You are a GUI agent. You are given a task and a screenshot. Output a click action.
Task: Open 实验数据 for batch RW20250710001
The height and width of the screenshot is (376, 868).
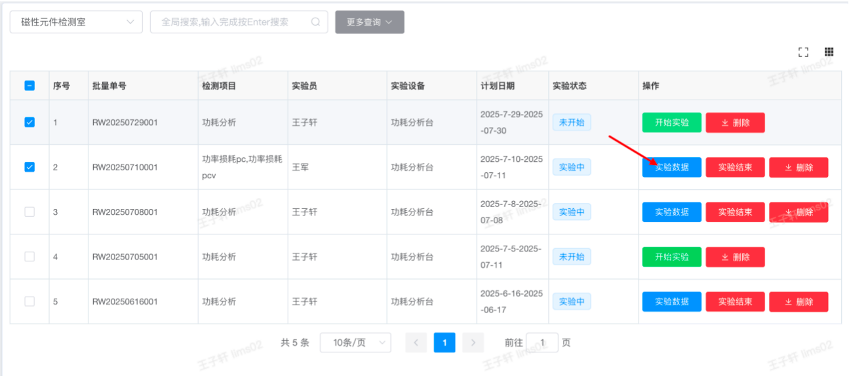click(671, 167)
